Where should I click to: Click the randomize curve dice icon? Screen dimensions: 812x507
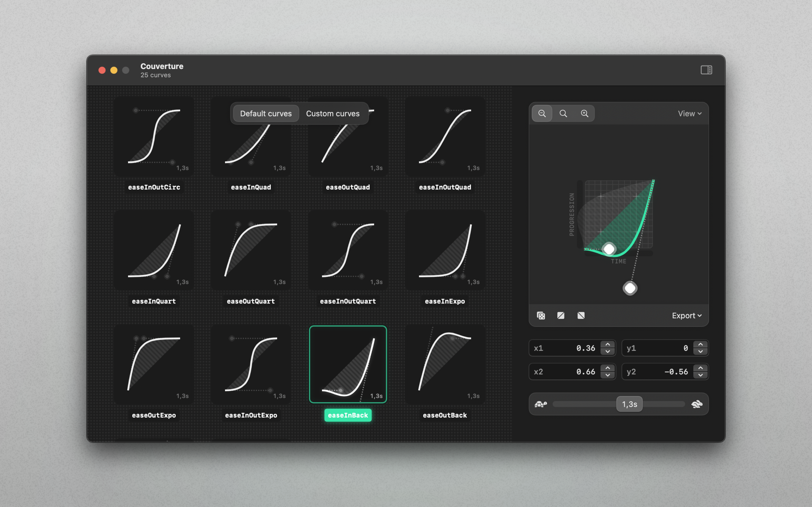[541, 315]
